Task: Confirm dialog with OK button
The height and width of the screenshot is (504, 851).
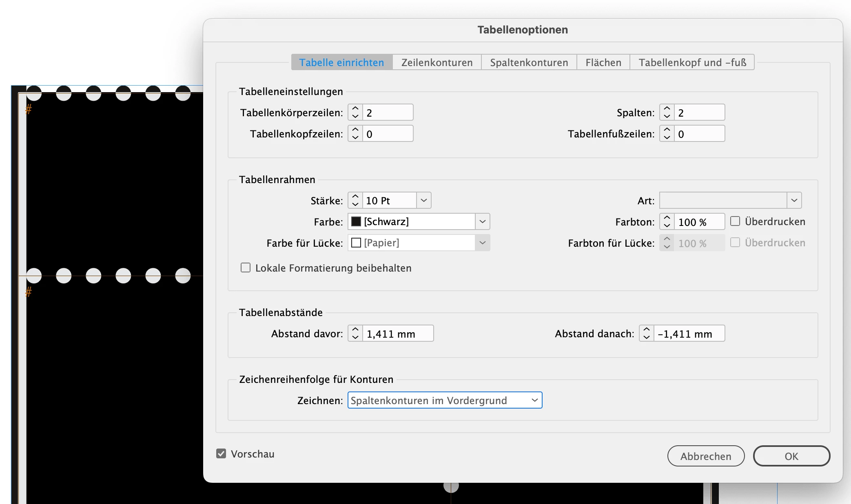Action: point(791,456)
